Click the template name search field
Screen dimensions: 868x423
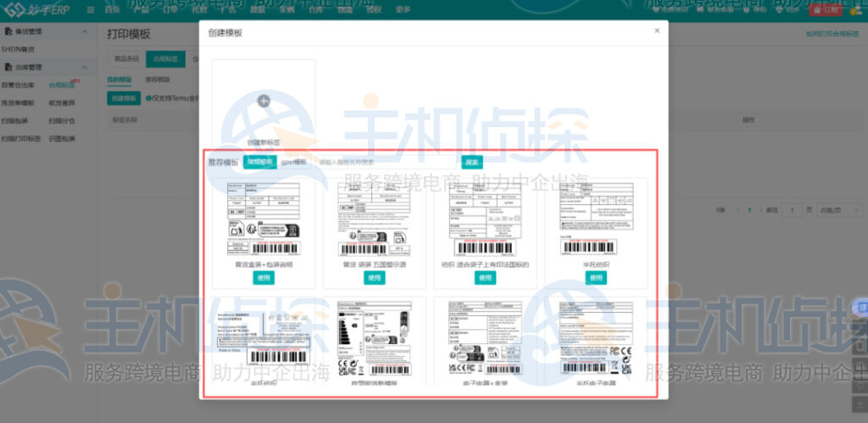click(387, 162)
